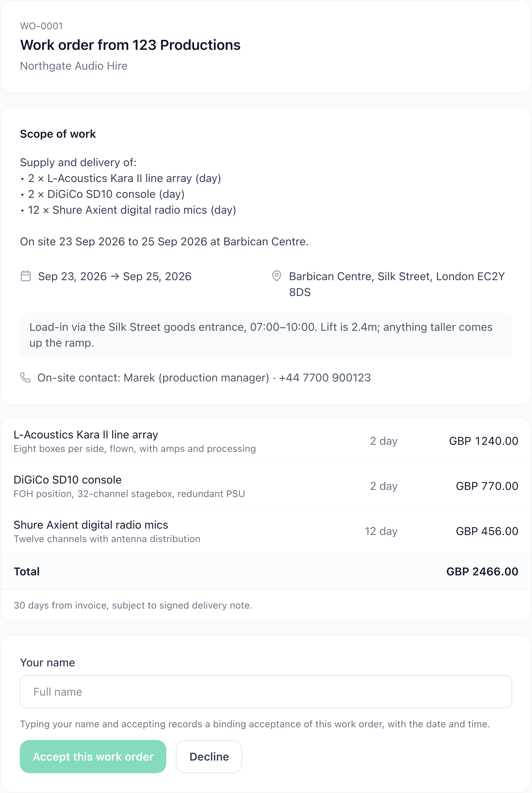Click the location pin icon

pos(277,276)
